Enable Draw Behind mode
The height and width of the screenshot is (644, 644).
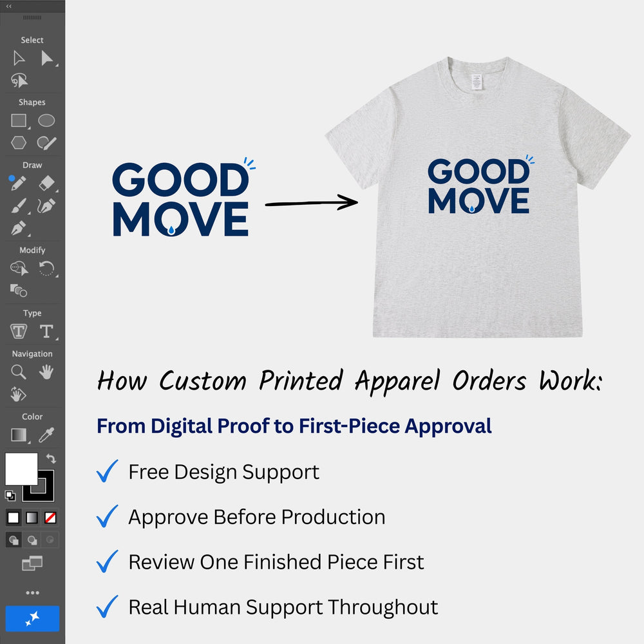(32, 540)
